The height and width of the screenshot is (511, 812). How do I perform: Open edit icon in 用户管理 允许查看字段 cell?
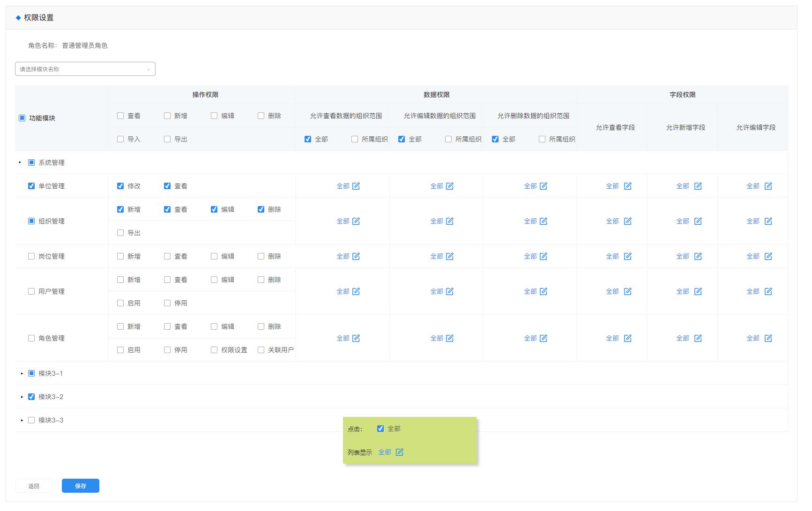pyautogui.click(x=628, y=291)
